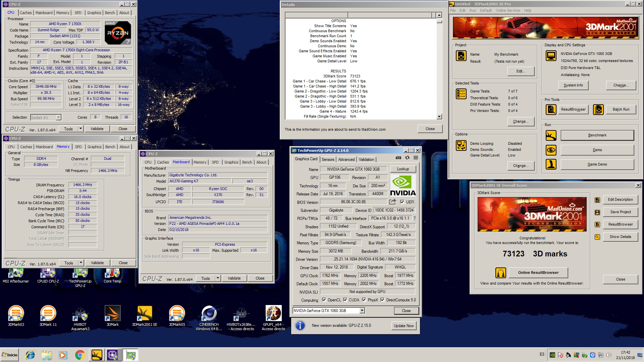Image resolution: width=644 pixels, height=362 pixels.
Task: Click the Details scrollbar up arrow
Action: pyautogui.click(x=439, y=15)
